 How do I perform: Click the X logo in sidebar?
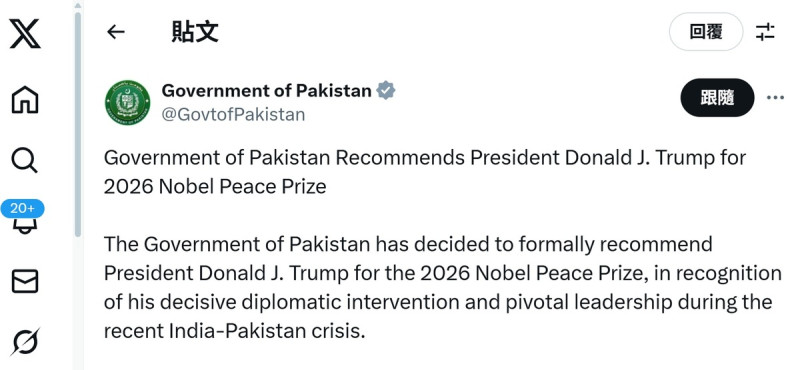[x=24, y=35]
